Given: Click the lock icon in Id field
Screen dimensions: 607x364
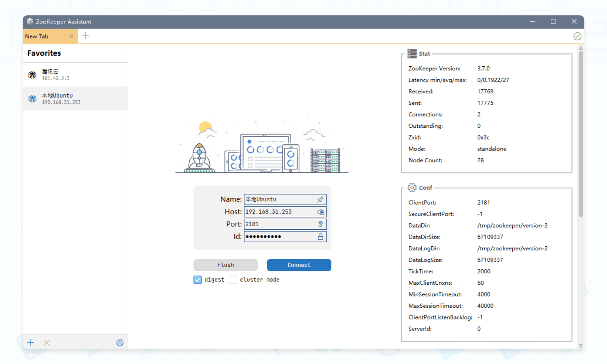Looking at the screenshot, I should click(320, 237).
